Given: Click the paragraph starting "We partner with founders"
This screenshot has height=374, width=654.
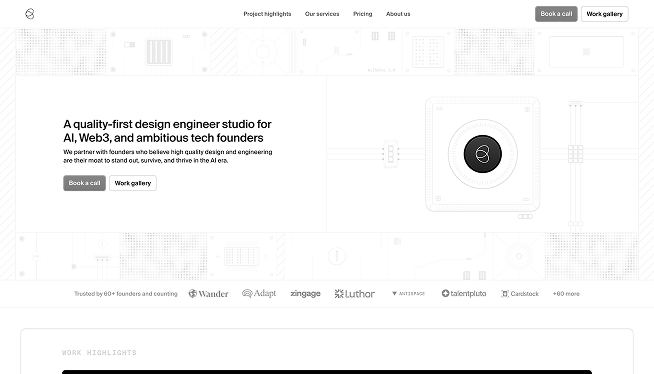Looking at the screenshot, I should point(168,156).
